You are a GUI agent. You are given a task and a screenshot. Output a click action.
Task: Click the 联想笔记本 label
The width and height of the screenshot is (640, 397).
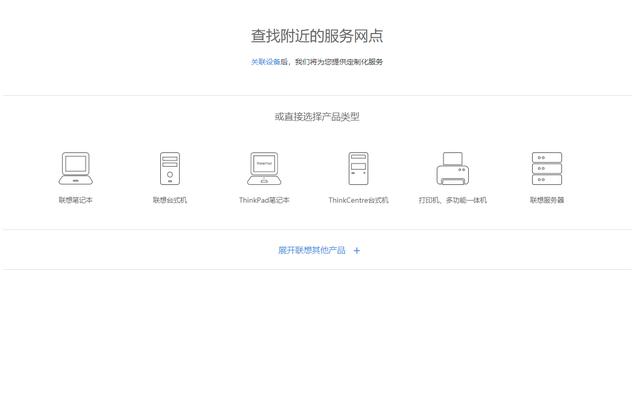click(x=76, y=200)
